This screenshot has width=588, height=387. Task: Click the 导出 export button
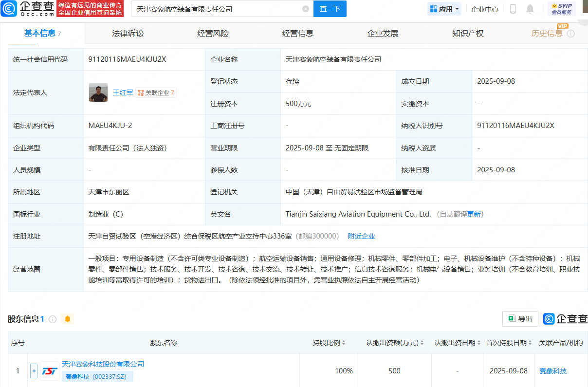click(520, 319)
